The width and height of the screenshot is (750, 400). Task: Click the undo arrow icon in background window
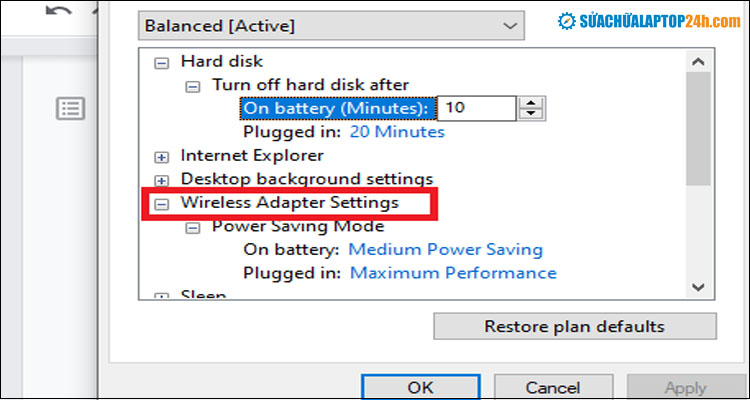tap(59, 10)
